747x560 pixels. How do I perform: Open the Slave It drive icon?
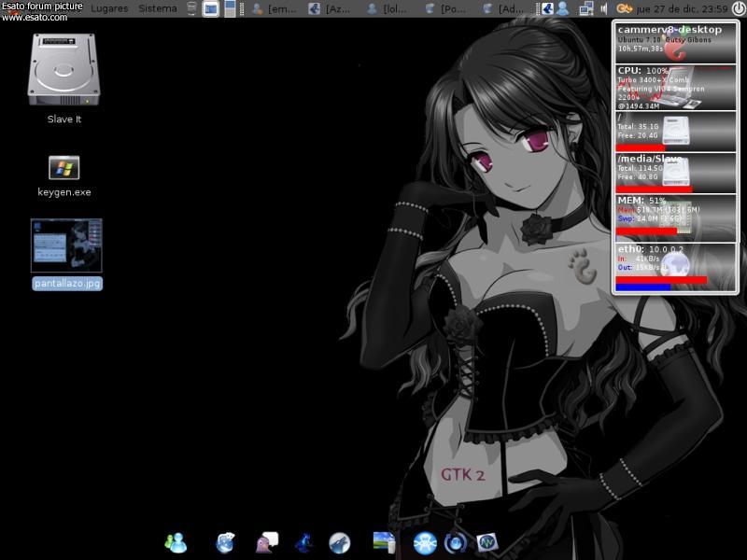(x=63, y=70)
